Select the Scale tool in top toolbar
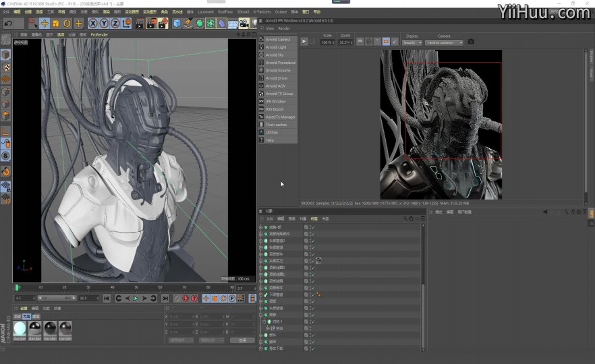595x364 pixels. 56,24
